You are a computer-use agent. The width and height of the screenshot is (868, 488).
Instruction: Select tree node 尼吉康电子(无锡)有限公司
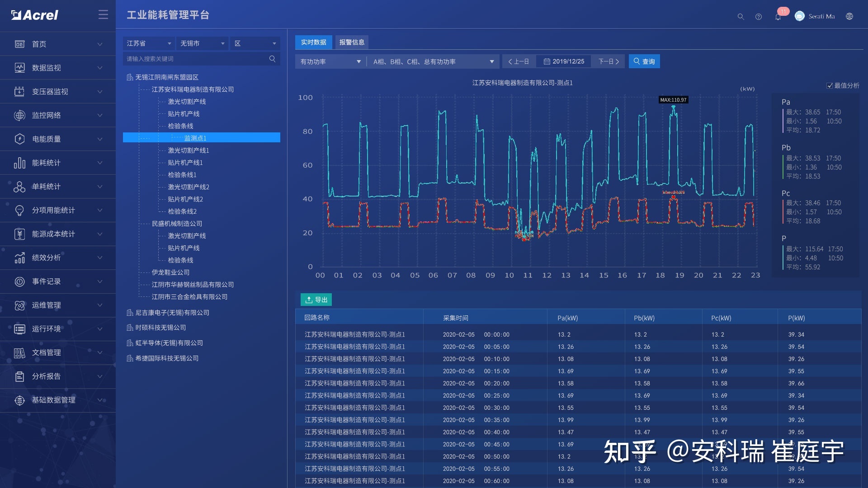click(x=172, y=313)
